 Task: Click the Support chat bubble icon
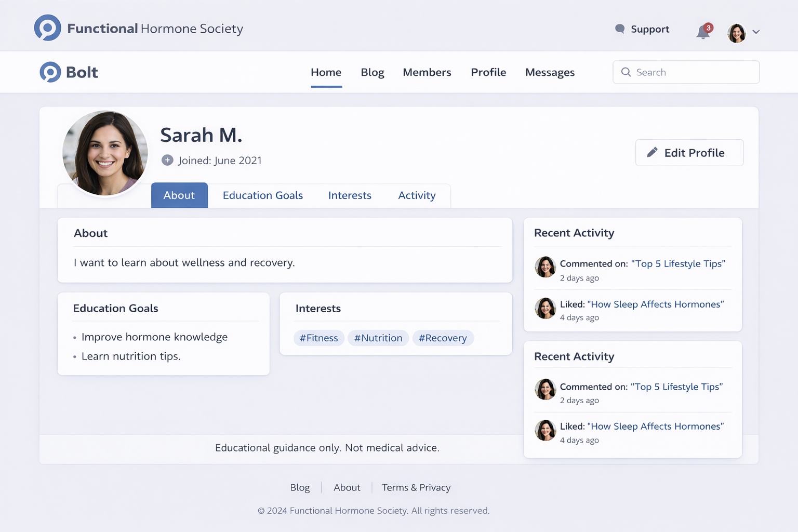(x=619, y=29)
